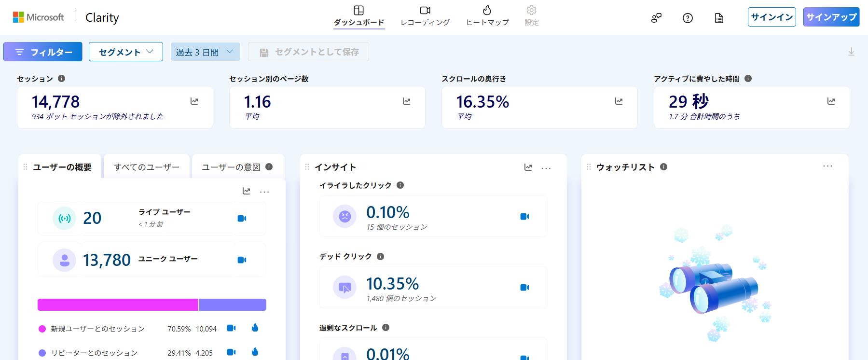View recordings for ライブ ユーザー
This screenshot has height=360, width=868.
[242, 219]
